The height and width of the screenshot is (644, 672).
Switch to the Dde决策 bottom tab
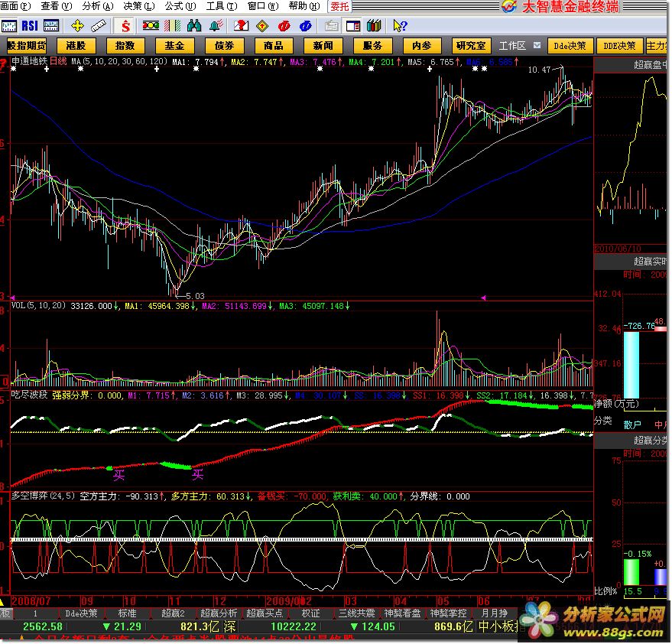81,613
